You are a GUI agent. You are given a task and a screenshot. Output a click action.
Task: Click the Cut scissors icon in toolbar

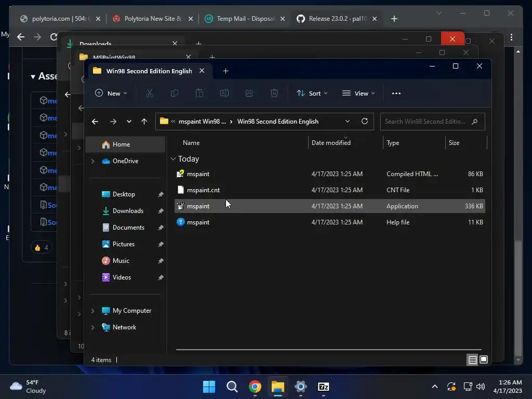pyautogui.click(x=149, y=94)
